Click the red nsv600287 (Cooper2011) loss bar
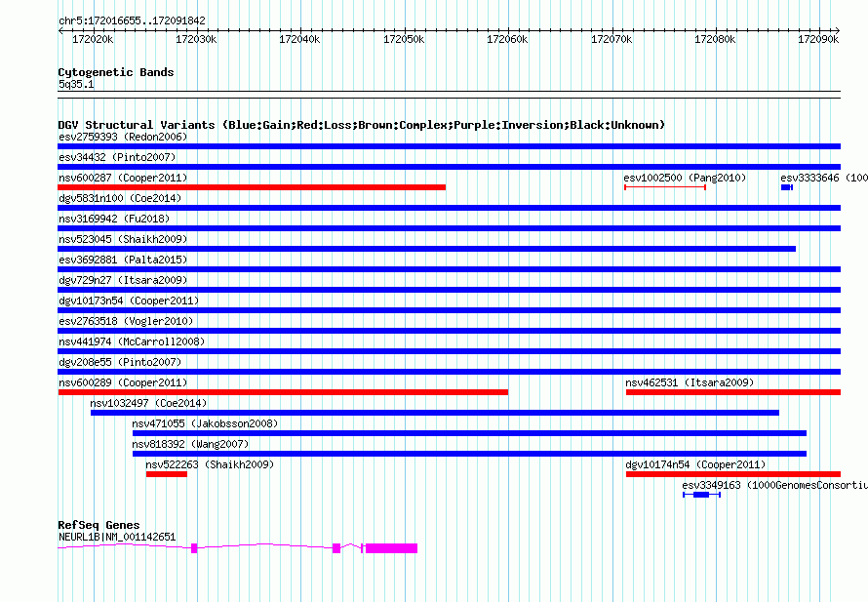 pos(252,187)
